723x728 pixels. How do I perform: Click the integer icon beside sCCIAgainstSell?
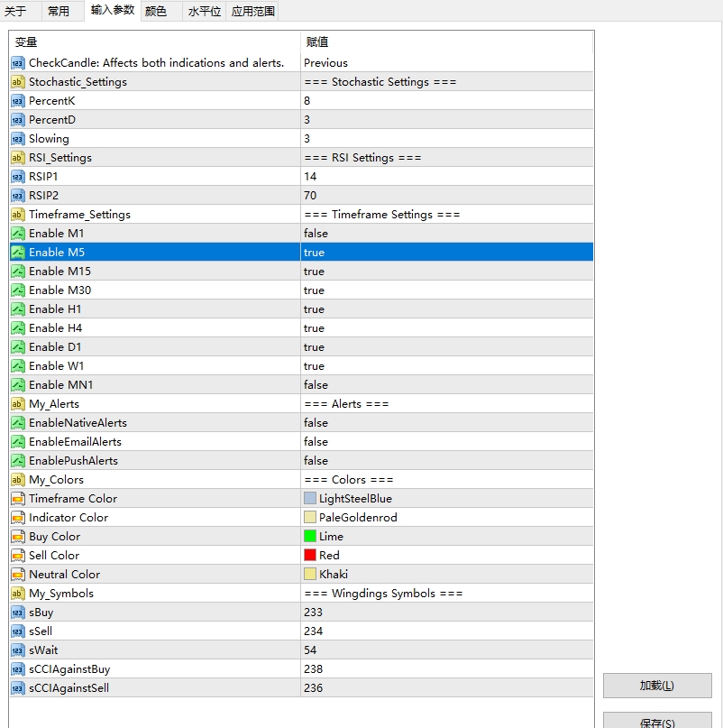[18, 688]
